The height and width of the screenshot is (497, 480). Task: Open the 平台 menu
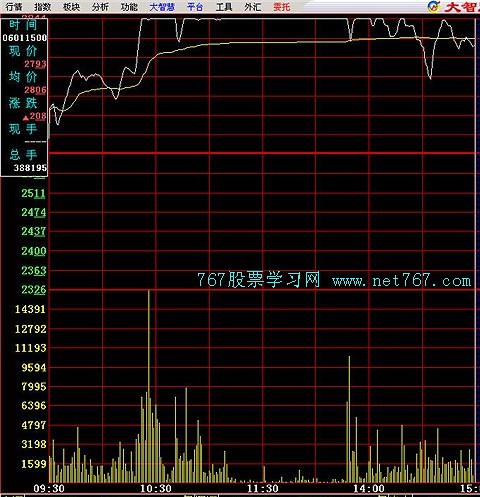pyautogui.click(x=195, y=7)
